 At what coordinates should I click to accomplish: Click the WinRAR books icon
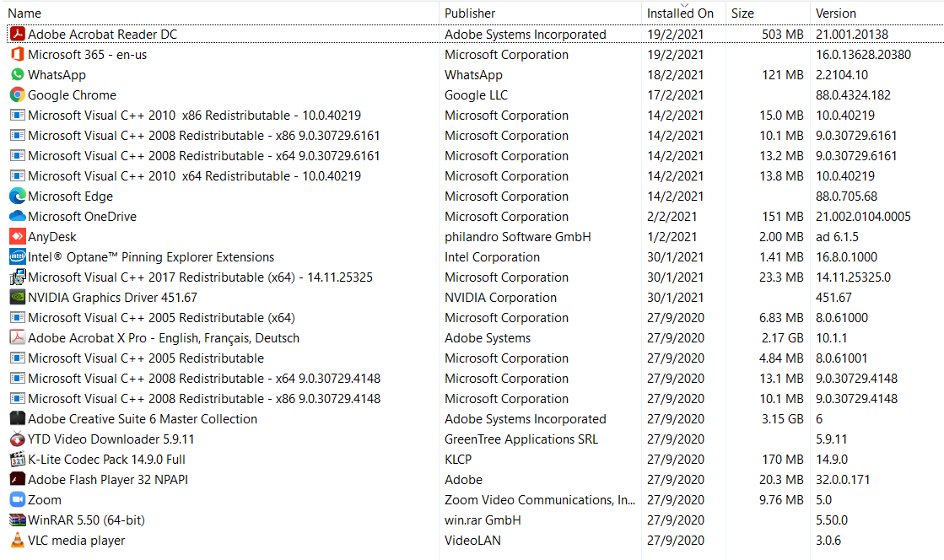(x=18, y=520)
